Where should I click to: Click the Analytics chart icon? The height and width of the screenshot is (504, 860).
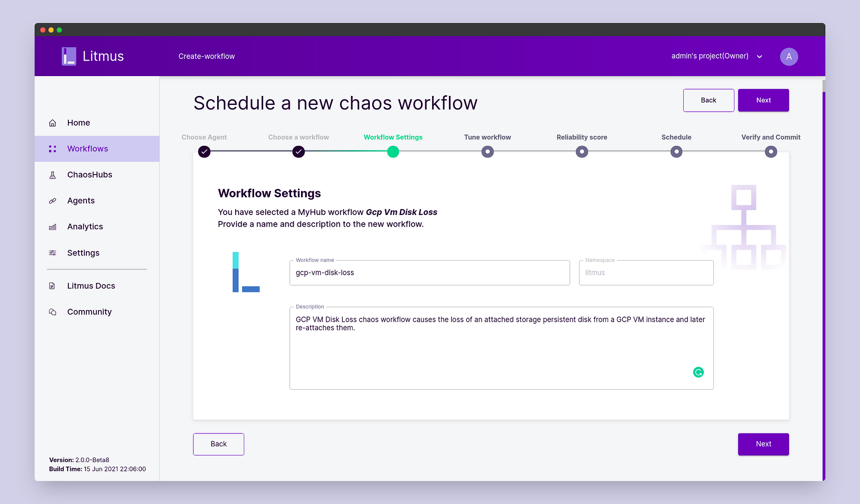52,227
